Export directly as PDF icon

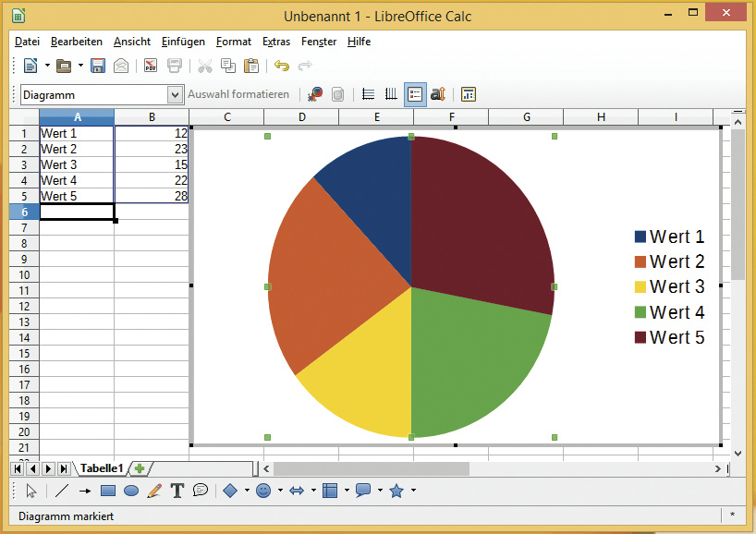tap(151, 66)
